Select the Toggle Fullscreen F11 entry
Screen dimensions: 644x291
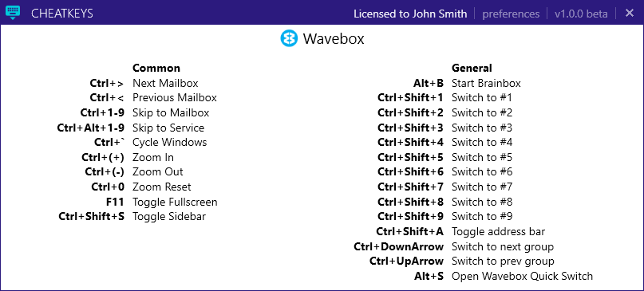161,202
